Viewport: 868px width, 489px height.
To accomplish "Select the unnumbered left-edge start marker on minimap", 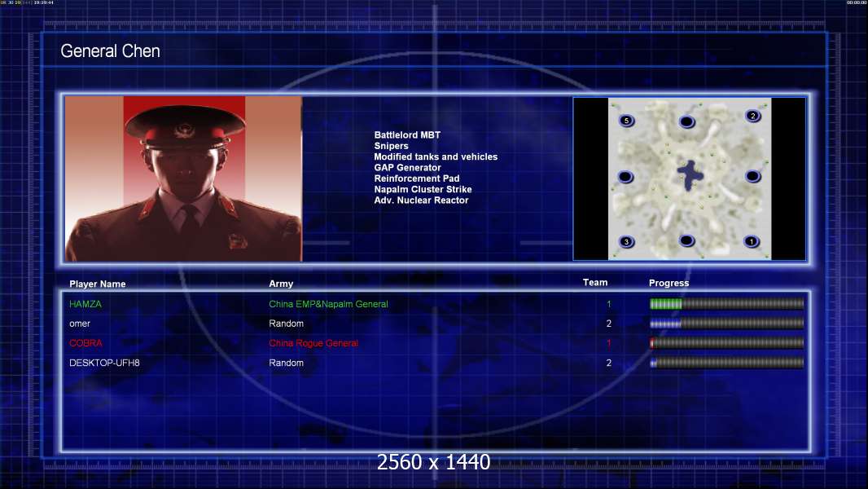I will [x=625, y=177].
